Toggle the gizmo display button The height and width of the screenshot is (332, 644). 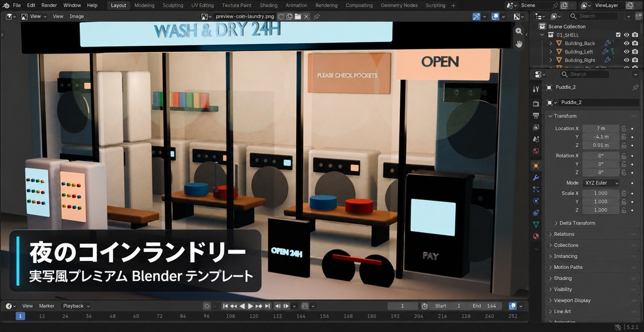(477, 16)
